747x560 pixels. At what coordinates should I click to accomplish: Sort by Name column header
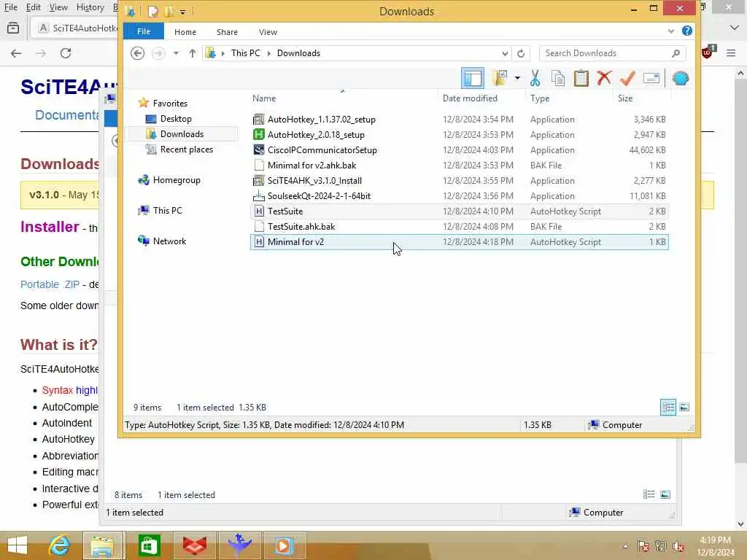(264, 98)
